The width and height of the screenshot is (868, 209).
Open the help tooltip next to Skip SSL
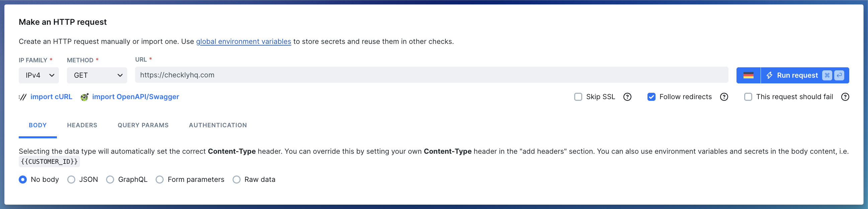(627, 97)
